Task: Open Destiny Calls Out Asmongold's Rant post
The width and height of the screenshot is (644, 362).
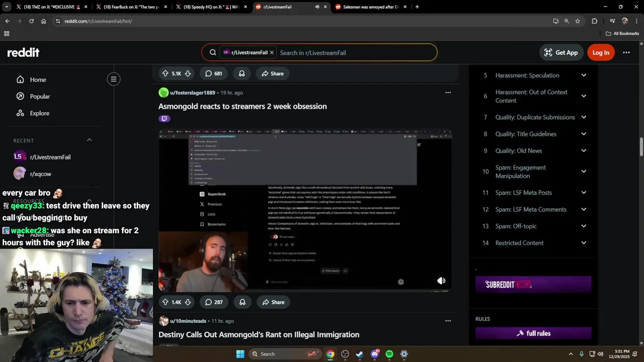Action: click(259, 334)
